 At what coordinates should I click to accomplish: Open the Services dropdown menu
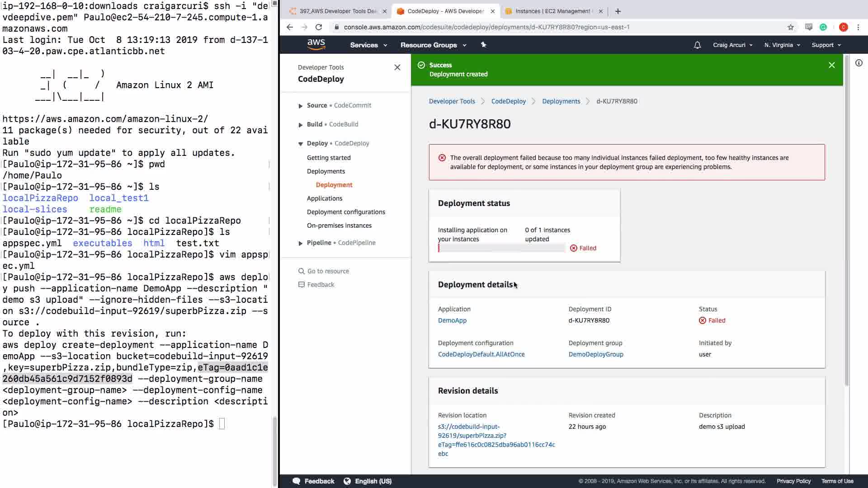[368, 45]
